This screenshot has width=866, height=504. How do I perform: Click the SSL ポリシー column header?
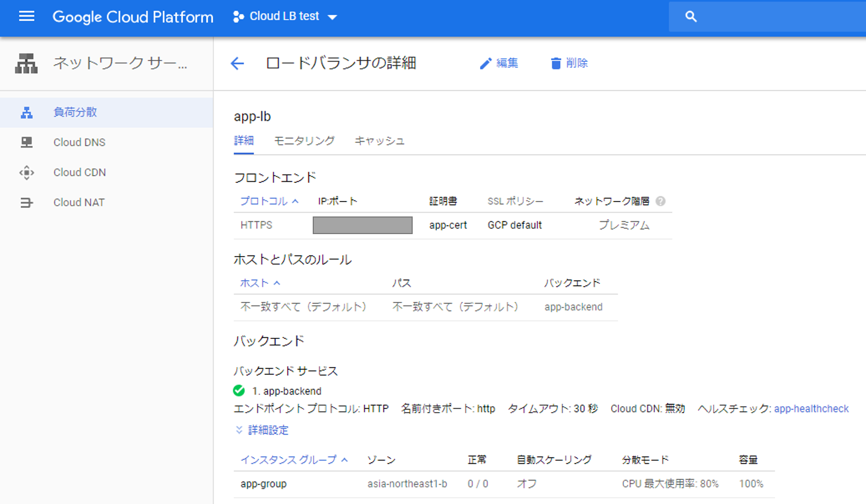tap(515, 201)
